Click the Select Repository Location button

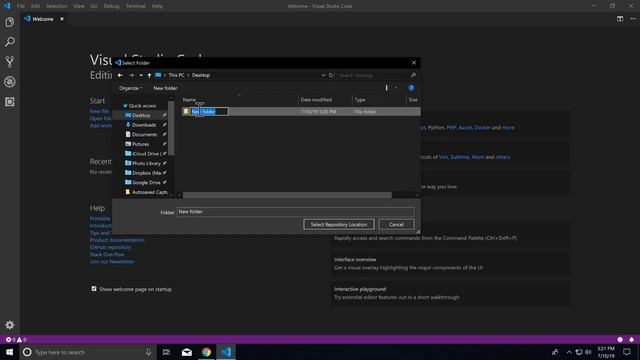[x=339, y=224]
